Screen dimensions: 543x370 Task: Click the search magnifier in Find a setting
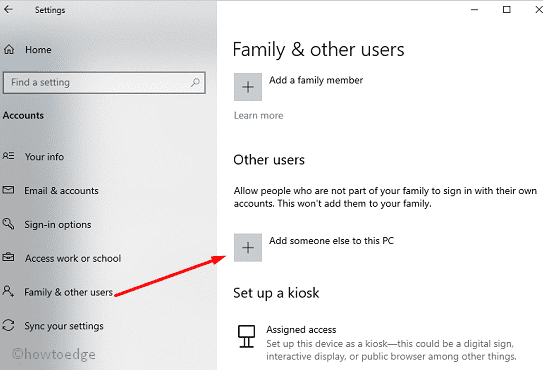point(195,82)
